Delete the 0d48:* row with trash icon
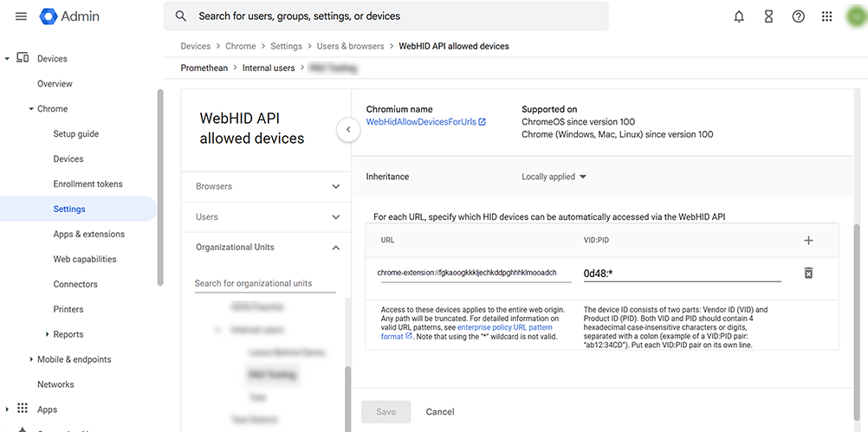 click(x=808, y=273)
